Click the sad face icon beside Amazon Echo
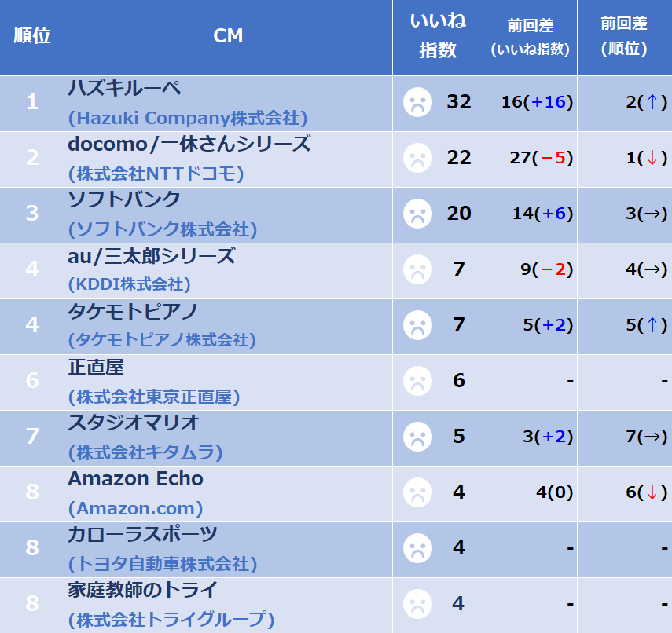The width and height of the screenshot is (672, 633). coord(417,492)
